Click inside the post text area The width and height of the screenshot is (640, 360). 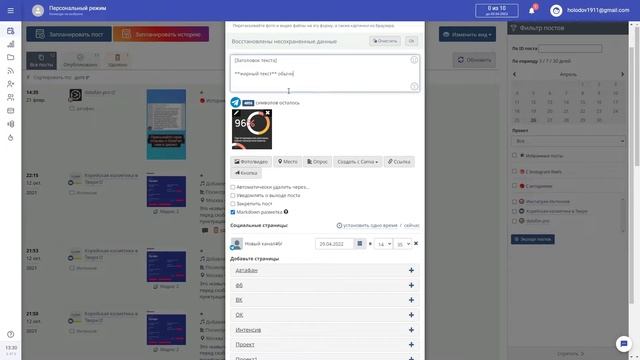[x=324, y=73]
